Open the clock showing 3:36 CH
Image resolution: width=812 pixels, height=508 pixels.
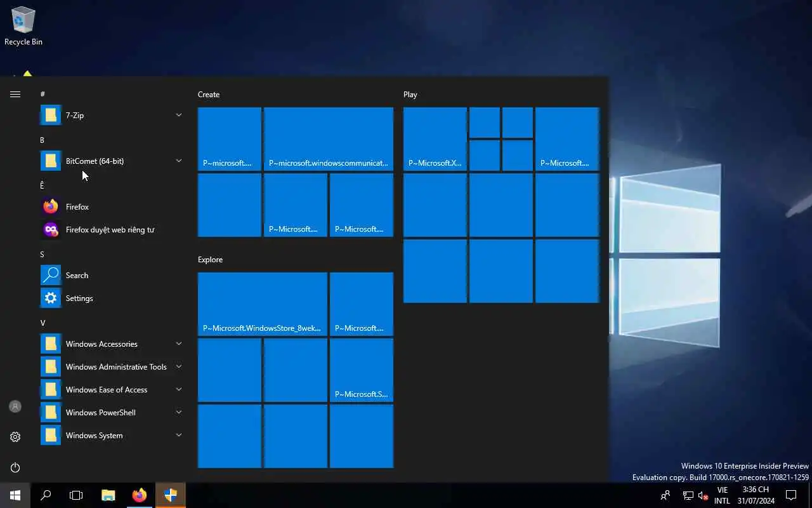tap(756, 495)
